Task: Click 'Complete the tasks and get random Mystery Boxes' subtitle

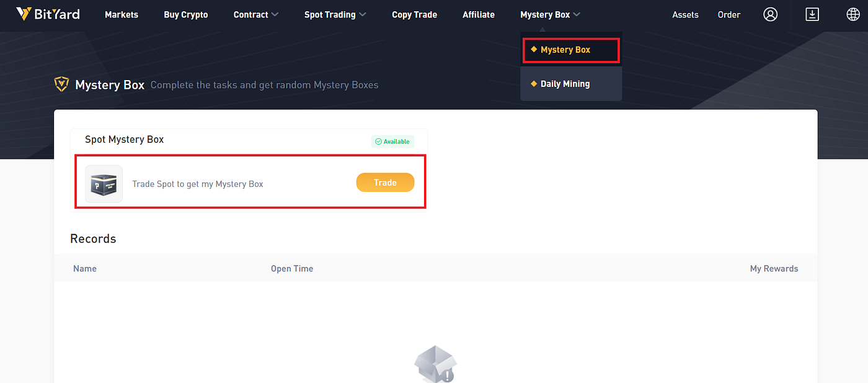Action: click(x=264, y=85)
